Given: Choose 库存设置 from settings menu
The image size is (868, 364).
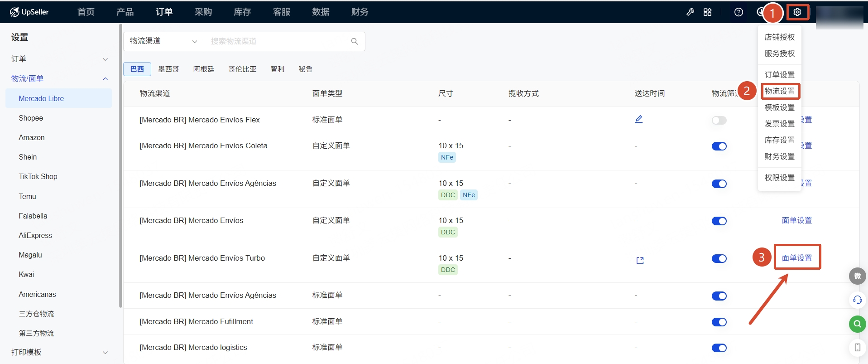Looking at the screenshot, I should (x=780, y=140).
